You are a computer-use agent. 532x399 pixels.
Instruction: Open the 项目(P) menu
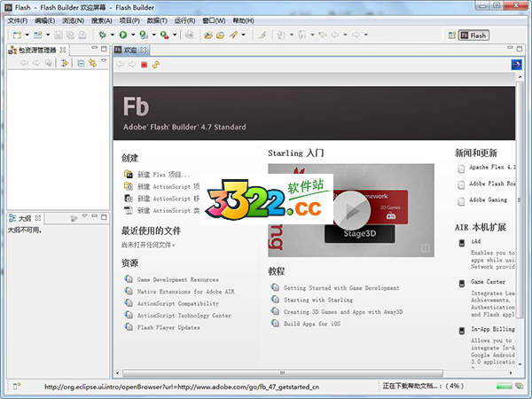(129, 20)
